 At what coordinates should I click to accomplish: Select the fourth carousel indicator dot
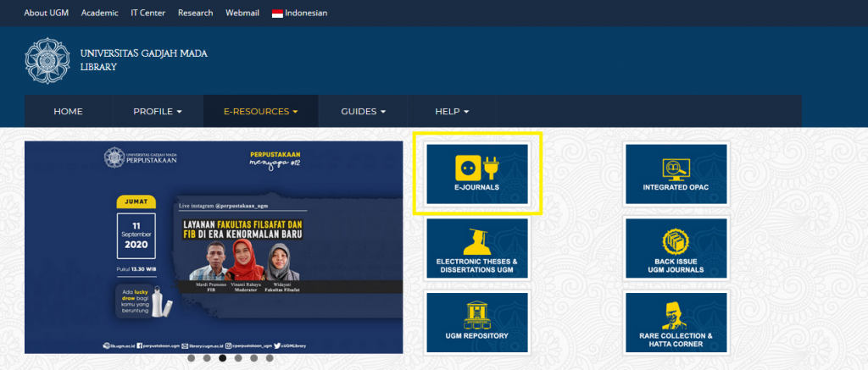pos(238,358)
